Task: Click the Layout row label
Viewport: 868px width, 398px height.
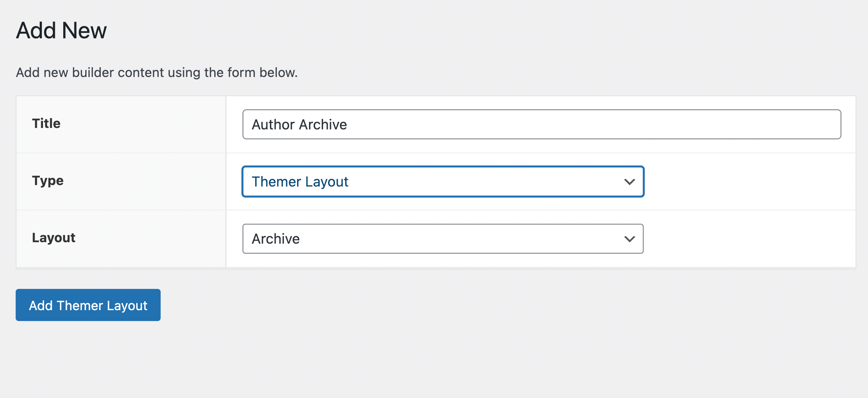Action: tap(53, 237)
